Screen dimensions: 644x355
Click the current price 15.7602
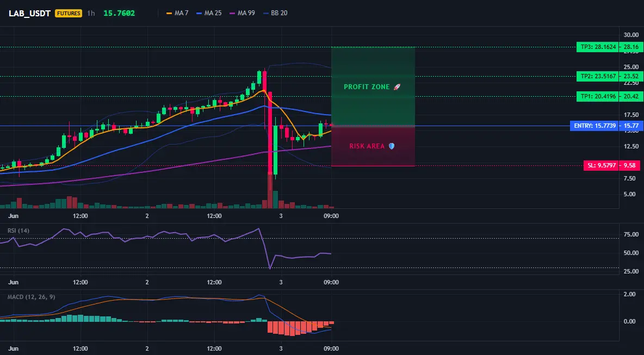(119, 13)
